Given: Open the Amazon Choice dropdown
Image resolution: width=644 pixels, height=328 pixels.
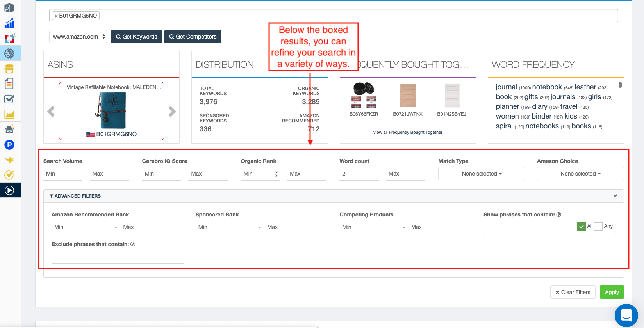Looking at the screenshot, I should point(580,174).
